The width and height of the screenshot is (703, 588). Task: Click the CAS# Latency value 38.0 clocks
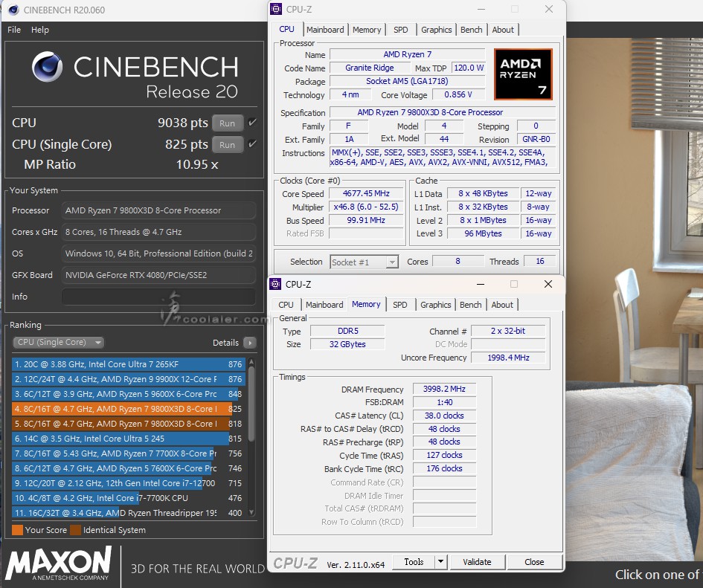point(444,416)
